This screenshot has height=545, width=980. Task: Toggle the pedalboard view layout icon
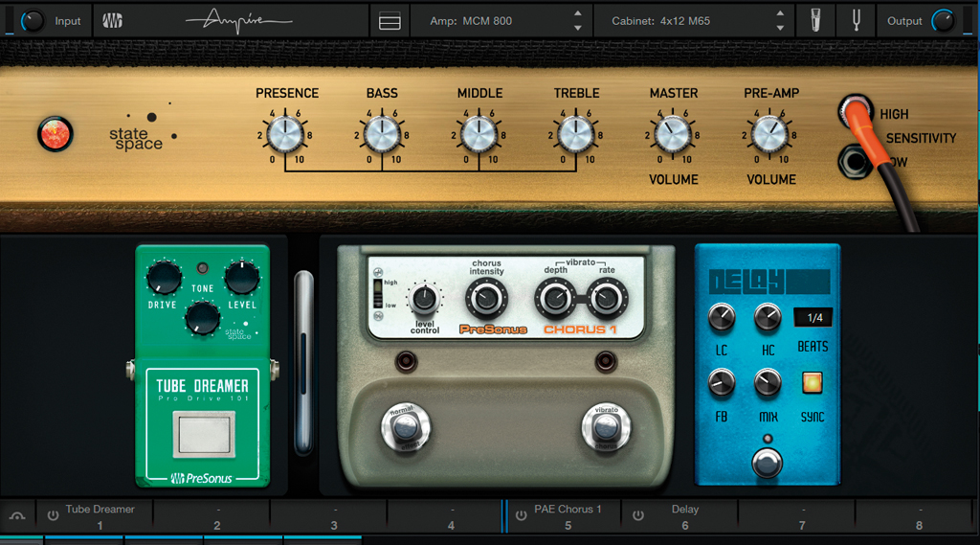[x=390, y=22]
